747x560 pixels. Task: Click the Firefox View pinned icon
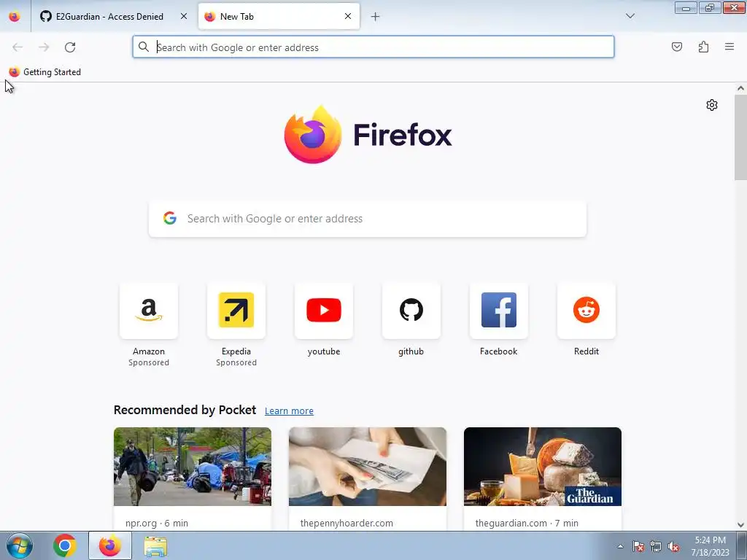click(x=15, y=17)
